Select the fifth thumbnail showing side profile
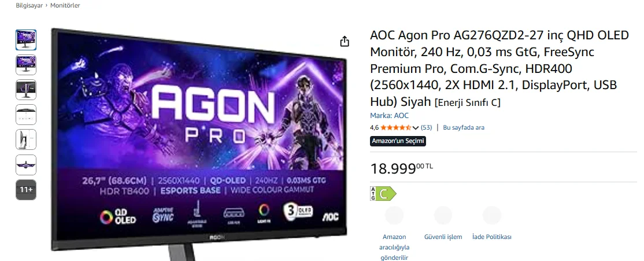Image resolution: width=644 pixels, height=261 pixels. tap(26, 139)
